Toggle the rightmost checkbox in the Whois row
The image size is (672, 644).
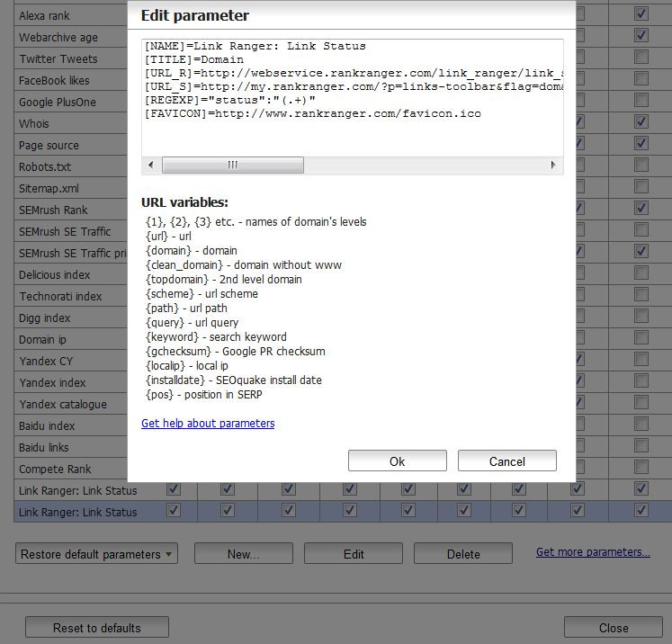tap(641, 121)
